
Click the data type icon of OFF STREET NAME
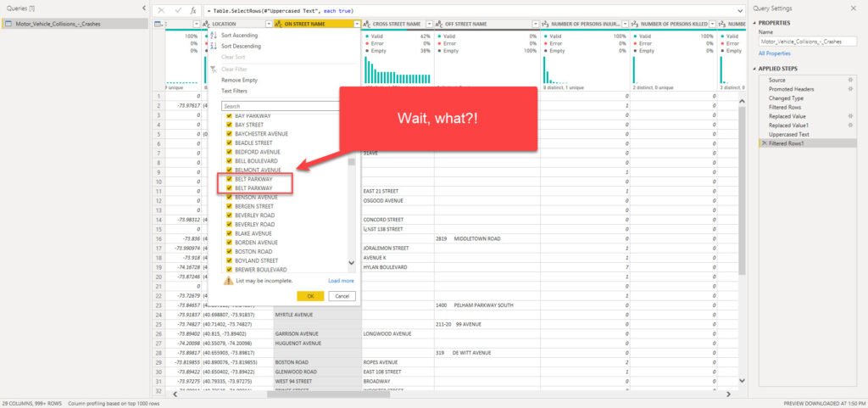[440, 25]
